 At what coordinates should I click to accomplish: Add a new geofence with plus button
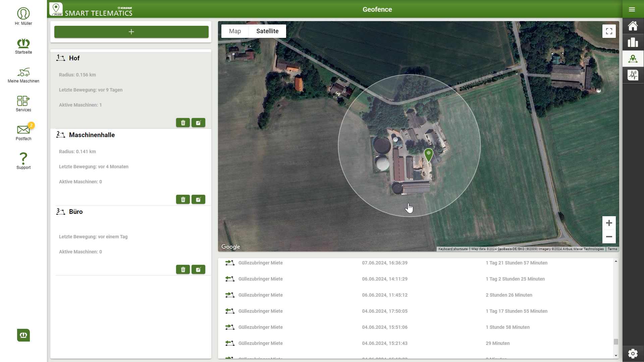point(131,32)
